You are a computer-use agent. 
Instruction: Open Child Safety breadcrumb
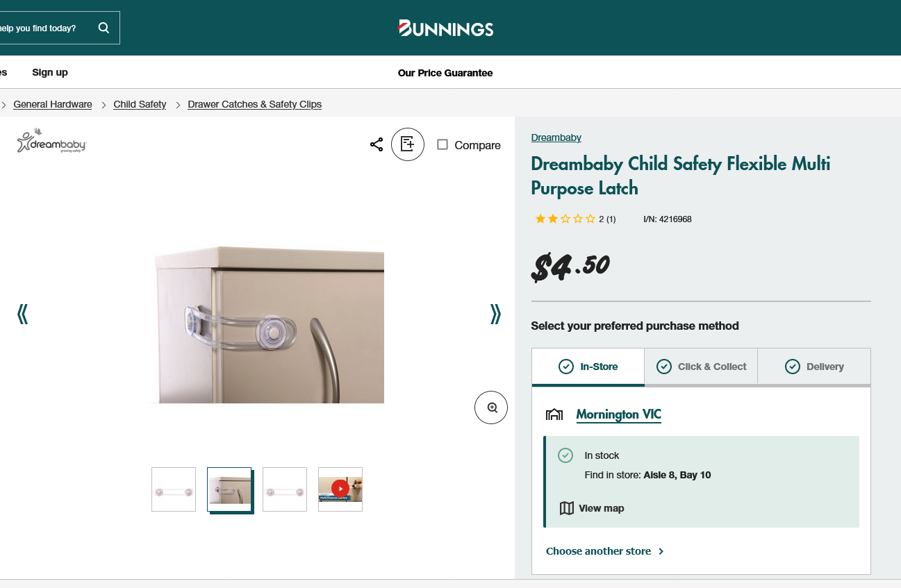[140, 104]
